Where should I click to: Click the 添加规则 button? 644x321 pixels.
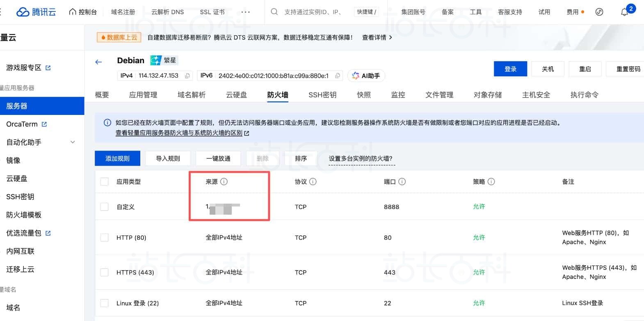(x=117, y=158)
